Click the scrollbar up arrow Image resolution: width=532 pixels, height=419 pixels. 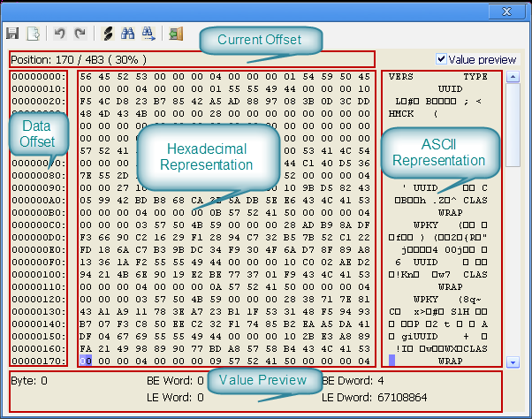[x=513, y=77]
